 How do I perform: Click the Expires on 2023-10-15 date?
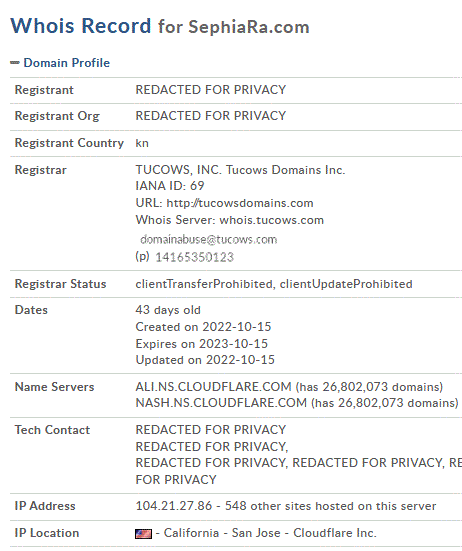[x=202, y=344]
